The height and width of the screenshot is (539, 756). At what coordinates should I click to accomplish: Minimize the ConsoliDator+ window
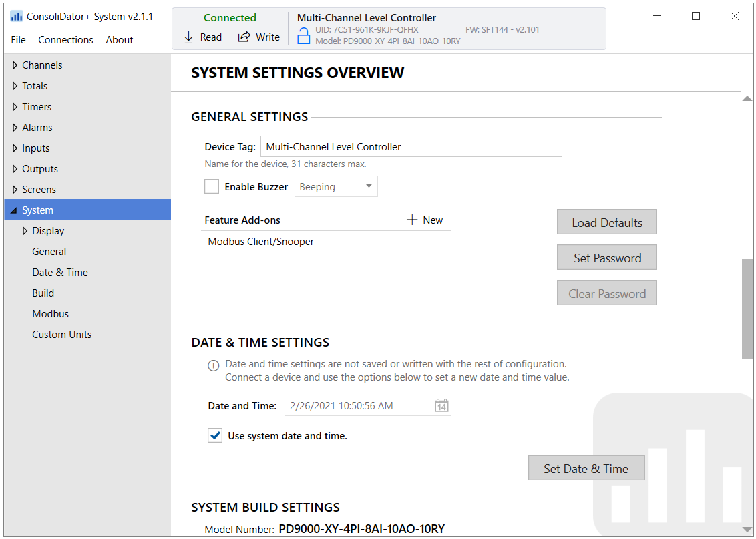tap(657, 16)
